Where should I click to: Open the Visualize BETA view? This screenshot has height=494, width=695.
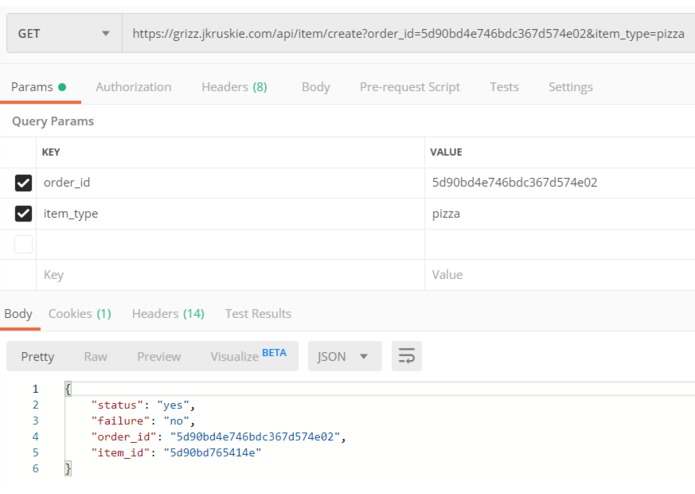click(248, 356)
